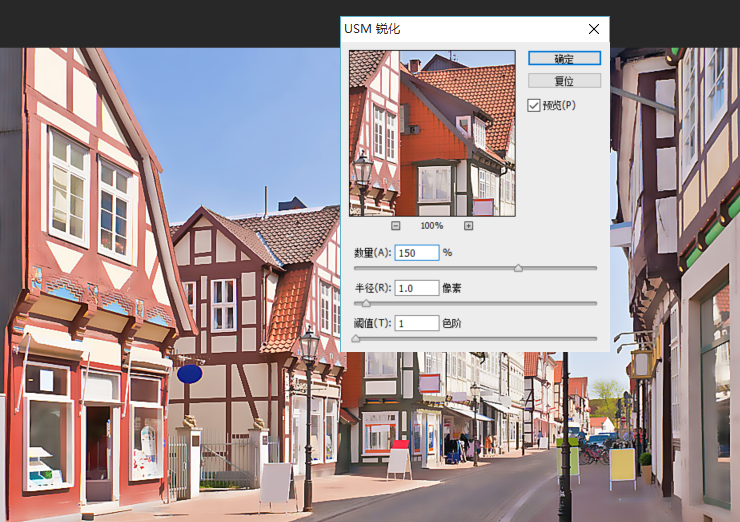Screen dimensions: 740x522
Task: Toggle the 预览(P) preview checkbox
Action: [534, 105]
